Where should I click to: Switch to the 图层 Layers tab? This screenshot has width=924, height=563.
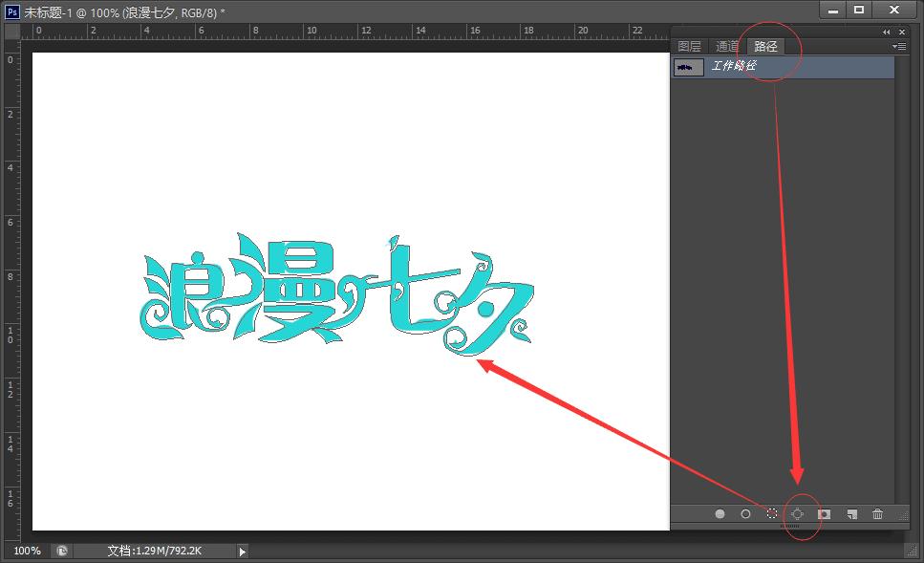click(690, 45)
